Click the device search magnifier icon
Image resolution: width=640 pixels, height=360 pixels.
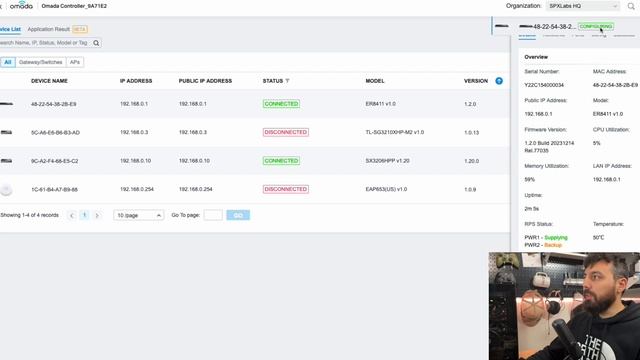pos(96,43)
